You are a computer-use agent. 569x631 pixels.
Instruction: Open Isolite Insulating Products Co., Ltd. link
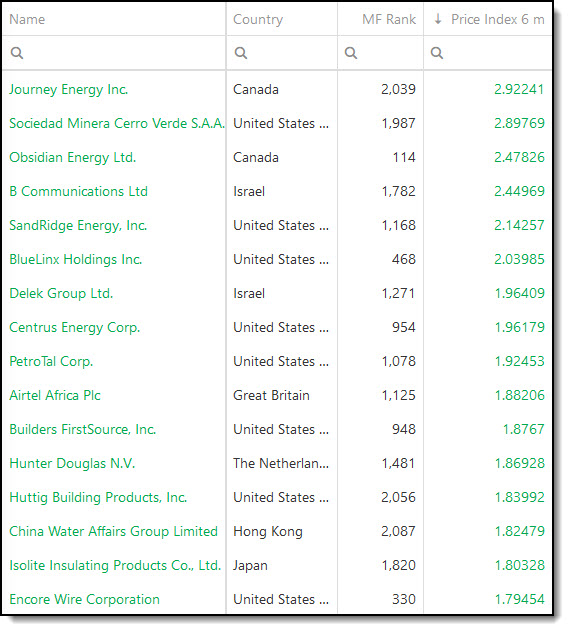click(x=115, y=565)
